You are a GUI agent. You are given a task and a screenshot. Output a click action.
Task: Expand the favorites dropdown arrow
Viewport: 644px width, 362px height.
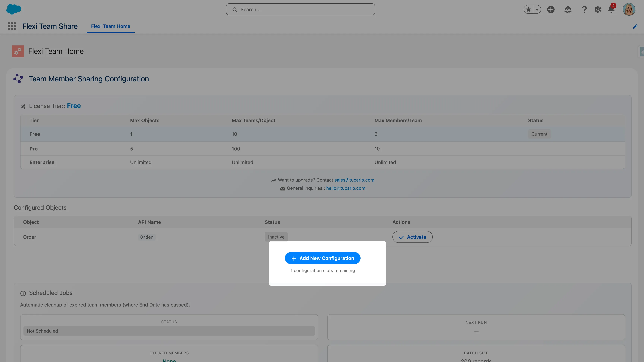point(537,9)
